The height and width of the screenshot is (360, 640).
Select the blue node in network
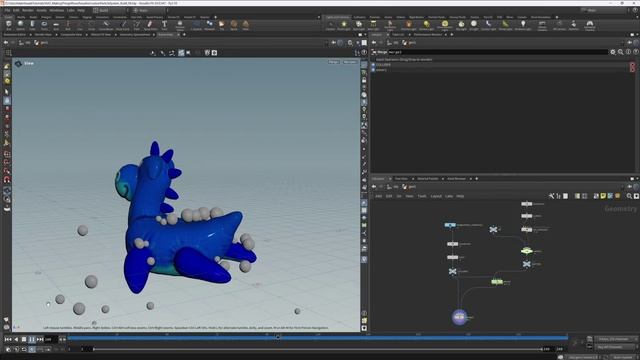(x=450, y=225)
